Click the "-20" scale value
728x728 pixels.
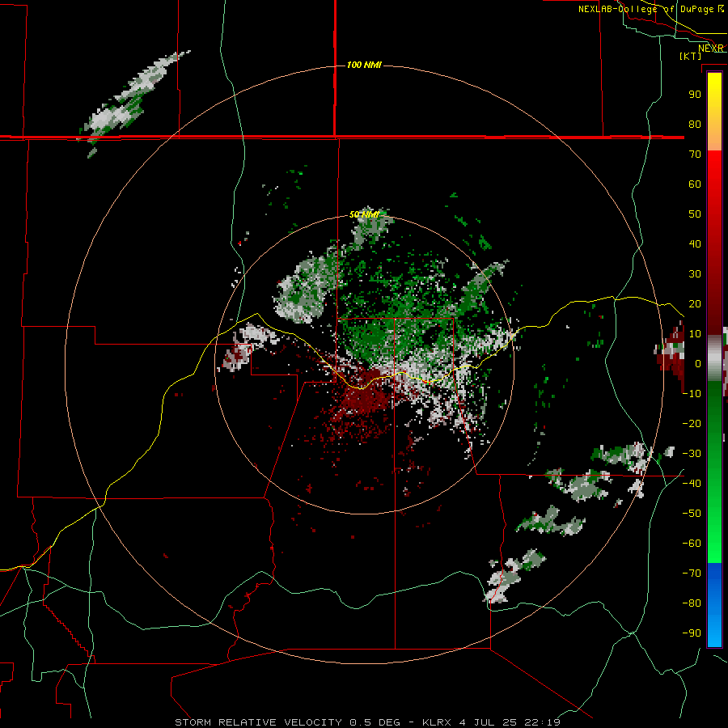pos(692,424)
